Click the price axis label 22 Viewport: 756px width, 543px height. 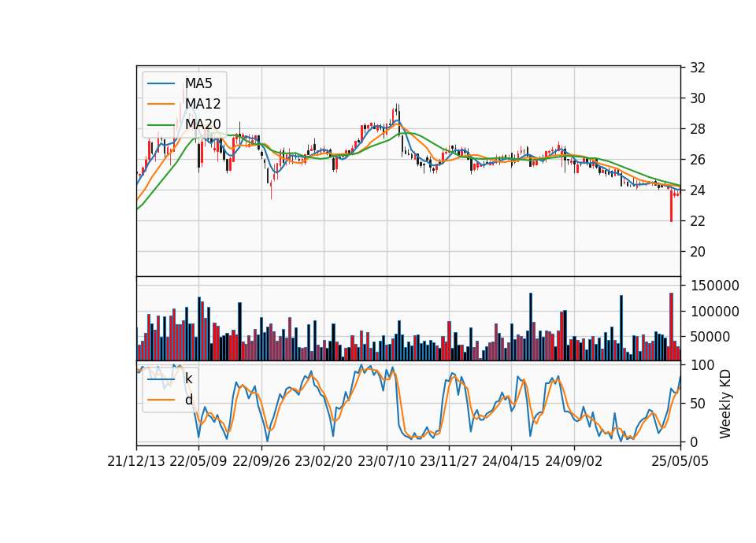[x=697, y=220]
